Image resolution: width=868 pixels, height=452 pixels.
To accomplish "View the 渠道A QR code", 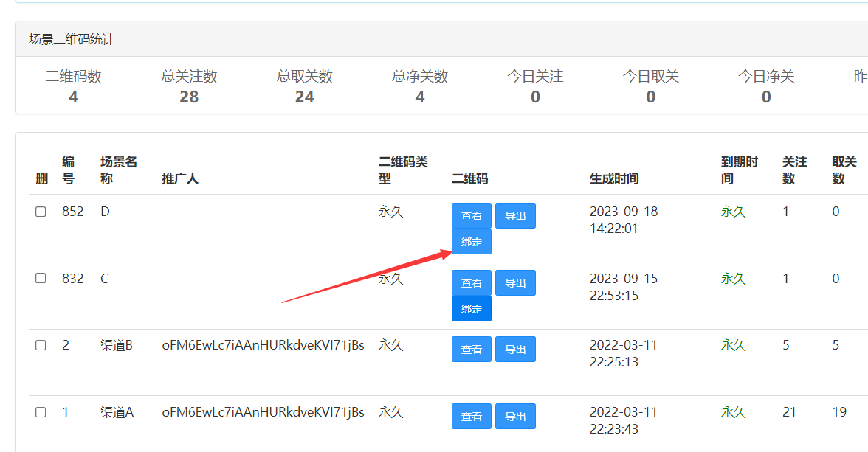I will click(x=471, y=417).
